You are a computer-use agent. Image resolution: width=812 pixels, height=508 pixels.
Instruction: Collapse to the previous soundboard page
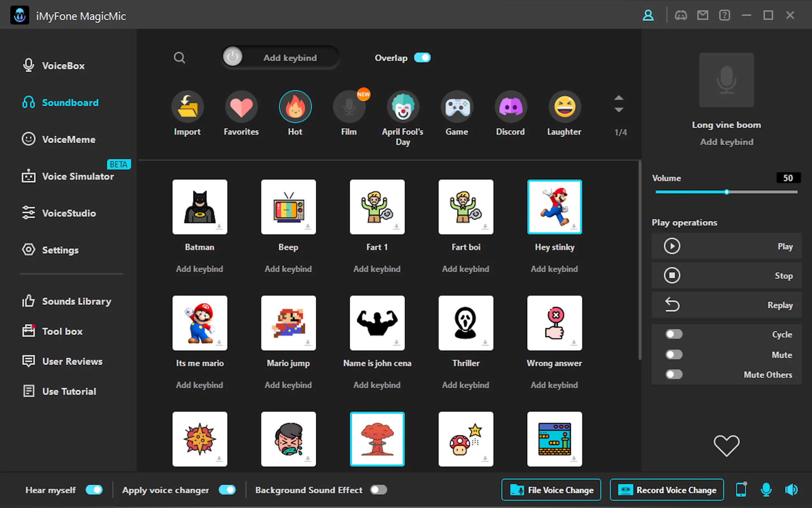point(619,99)
